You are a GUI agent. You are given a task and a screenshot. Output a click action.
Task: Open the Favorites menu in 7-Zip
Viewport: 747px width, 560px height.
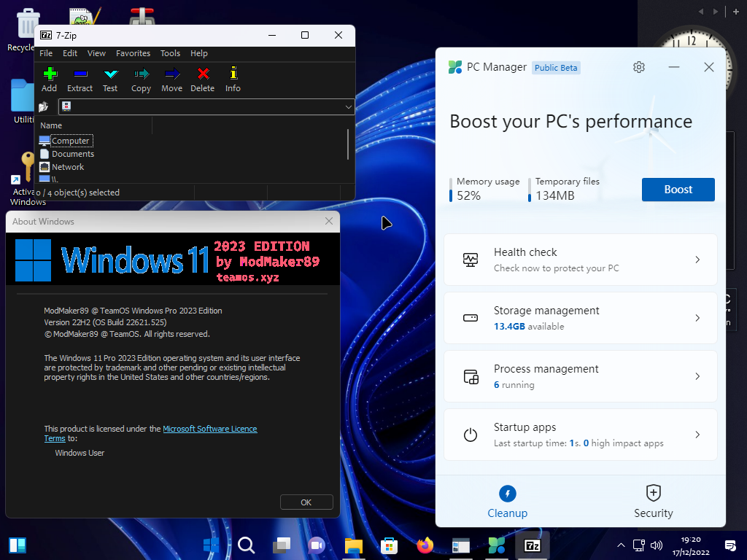pos(133,53)
